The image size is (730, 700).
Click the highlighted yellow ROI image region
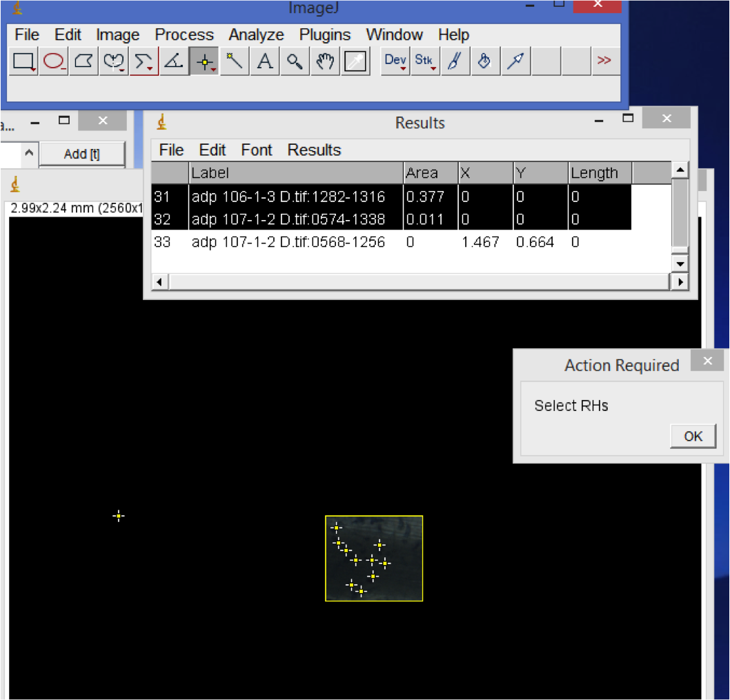pos(374,558)
